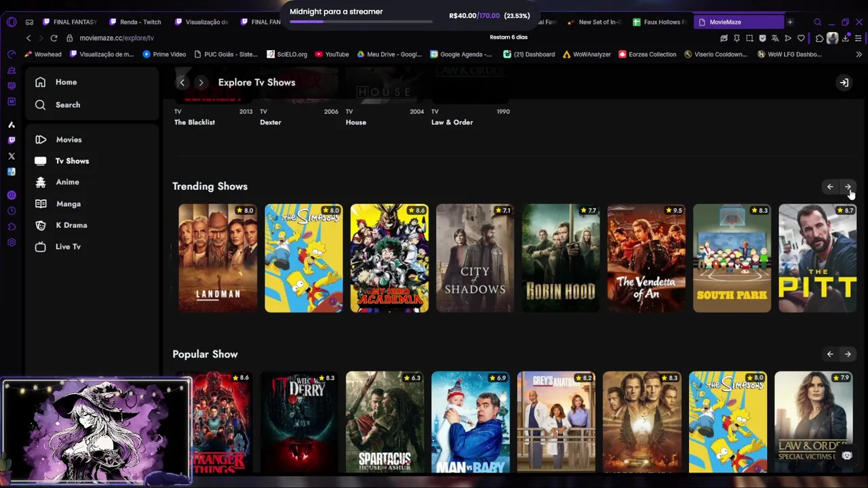Open History clock icon in browser sidebar
This screenshot has height=488, width=868.
[11, 211]
